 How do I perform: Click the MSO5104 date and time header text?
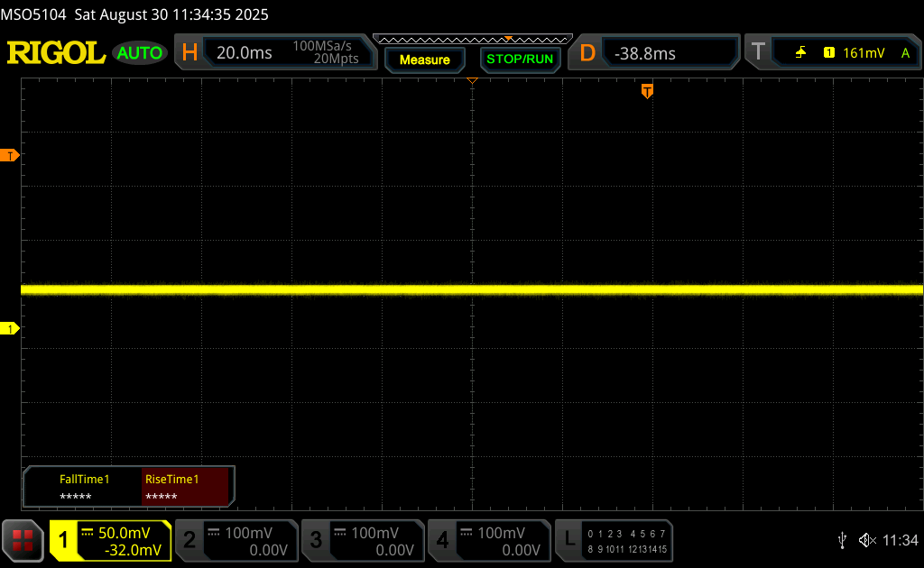click(x=134, y=14)
